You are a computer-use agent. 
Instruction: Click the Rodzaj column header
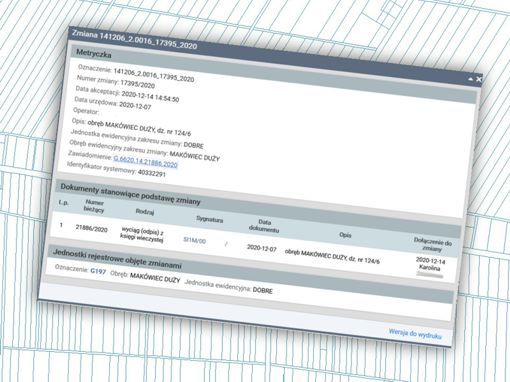[x=145, y=212]
